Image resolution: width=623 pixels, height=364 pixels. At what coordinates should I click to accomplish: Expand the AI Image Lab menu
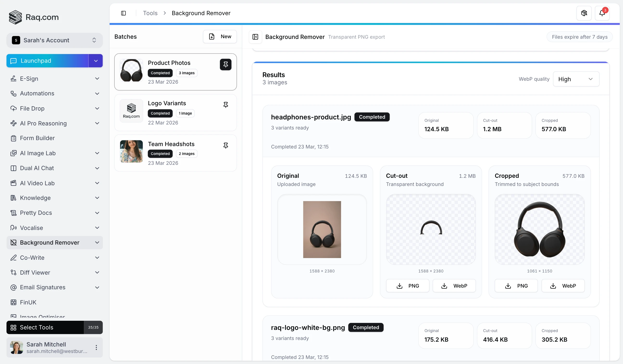tap(97, 153)
